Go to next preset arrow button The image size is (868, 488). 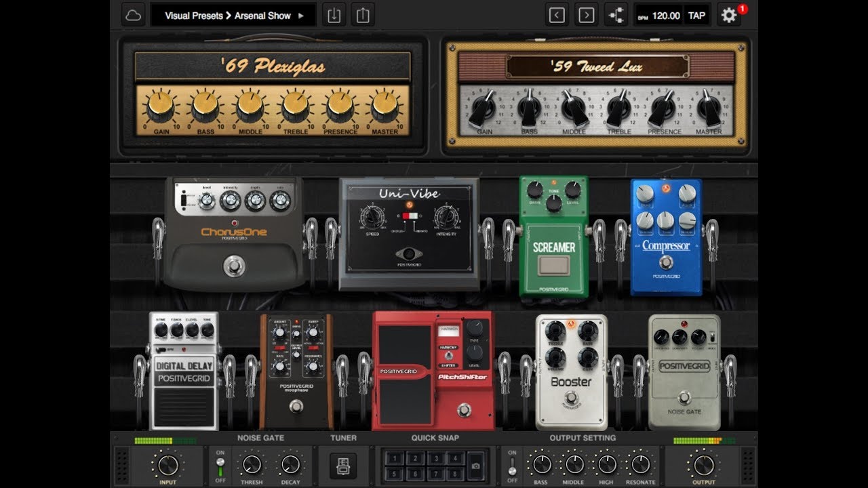click(587, 15)
